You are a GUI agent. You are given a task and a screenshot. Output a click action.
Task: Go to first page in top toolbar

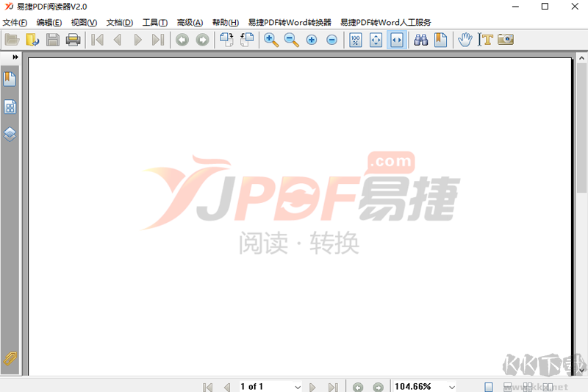[x=97, y=40]
